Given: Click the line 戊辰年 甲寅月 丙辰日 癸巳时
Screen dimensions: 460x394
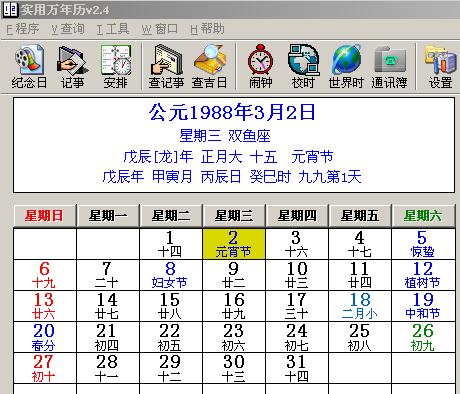Looking at the screenshot, I should [197, 177].
